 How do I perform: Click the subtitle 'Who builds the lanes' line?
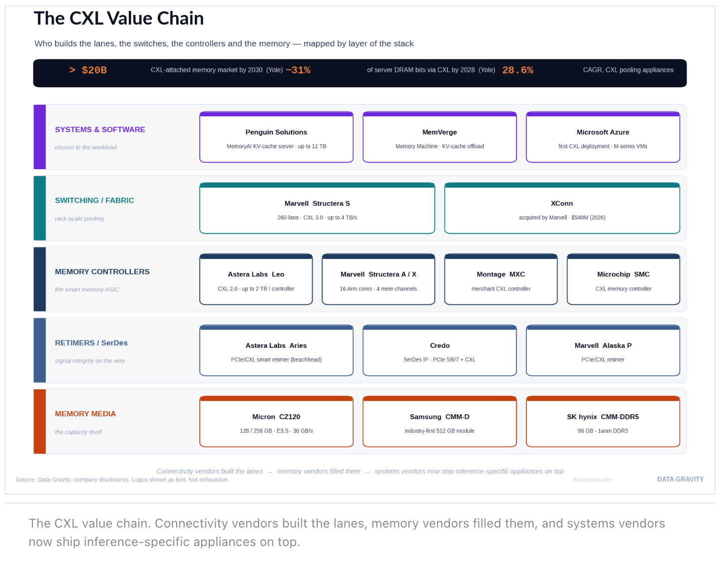tap(224, 43)
